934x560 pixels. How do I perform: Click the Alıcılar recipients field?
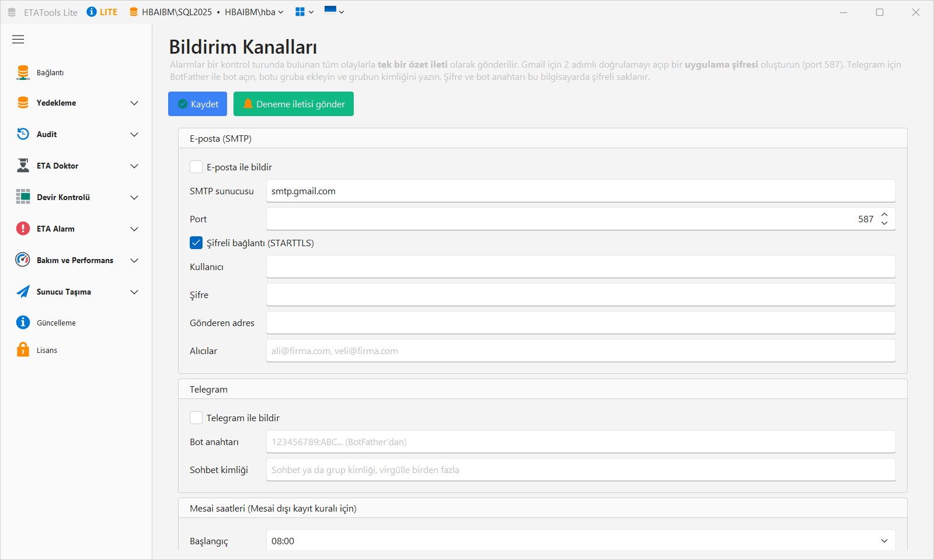581,351
